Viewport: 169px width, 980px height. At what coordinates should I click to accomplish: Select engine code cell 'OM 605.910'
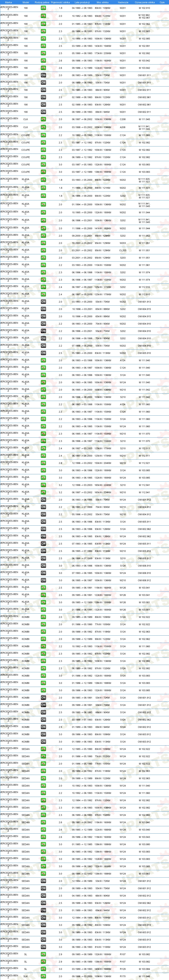point(145,353)
